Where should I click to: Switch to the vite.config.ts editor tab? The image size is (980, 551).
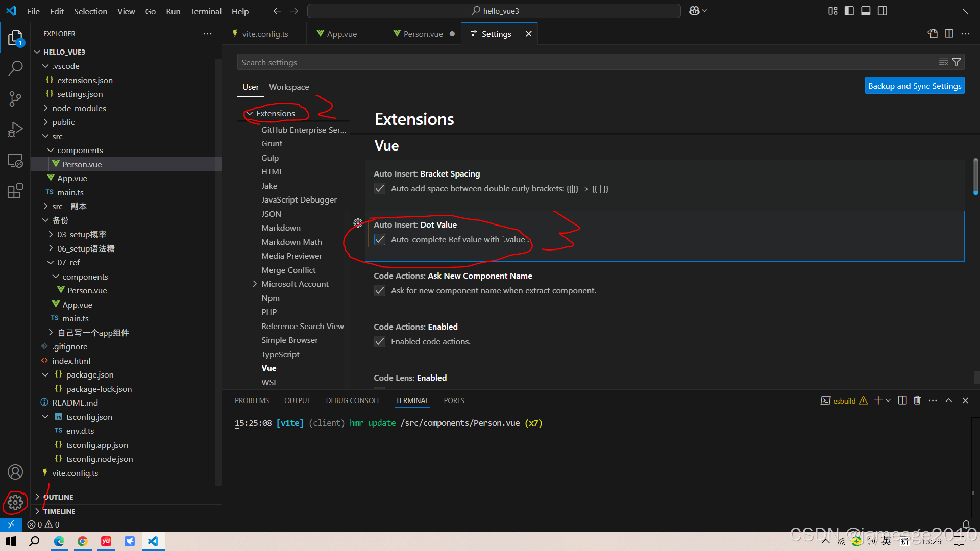click(x=264, y=34)
